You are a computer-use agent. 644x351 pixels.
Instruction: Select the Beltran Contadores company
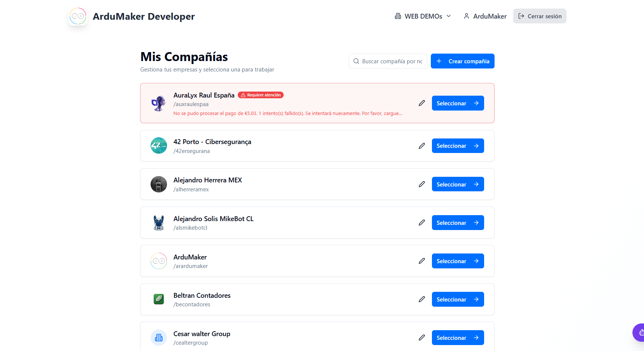[x=458, y=299]
